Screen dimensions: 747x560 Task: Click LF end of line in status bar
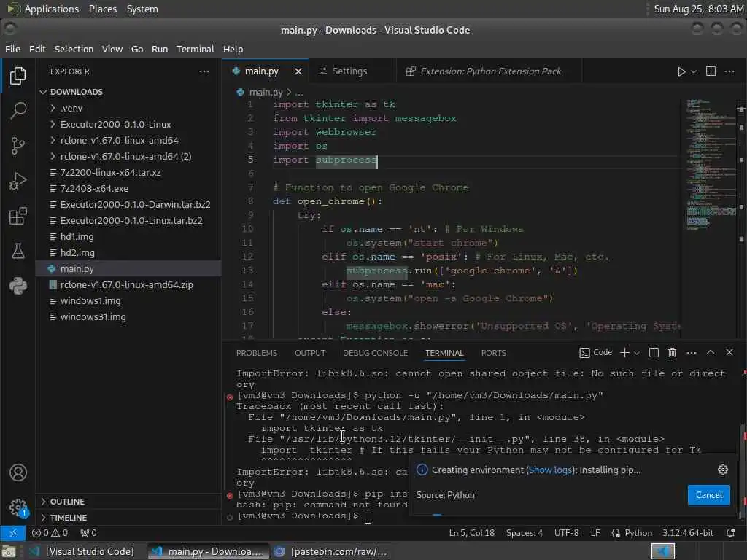coord(595,533)
